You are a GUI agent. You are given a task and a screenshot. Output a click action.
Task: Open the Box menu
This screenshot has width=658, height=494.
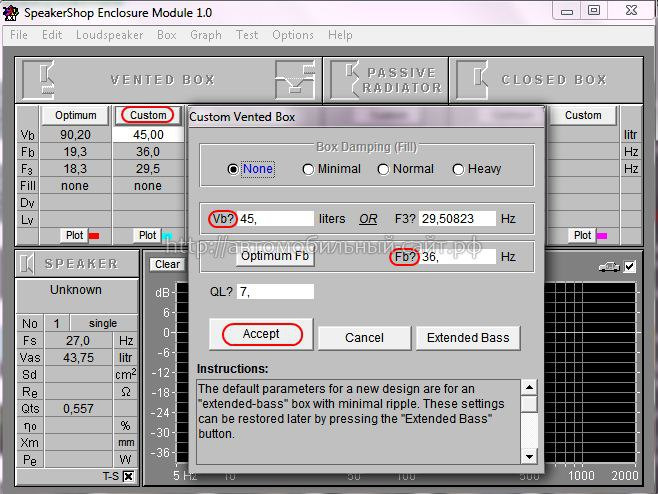[x=167, y=35]
